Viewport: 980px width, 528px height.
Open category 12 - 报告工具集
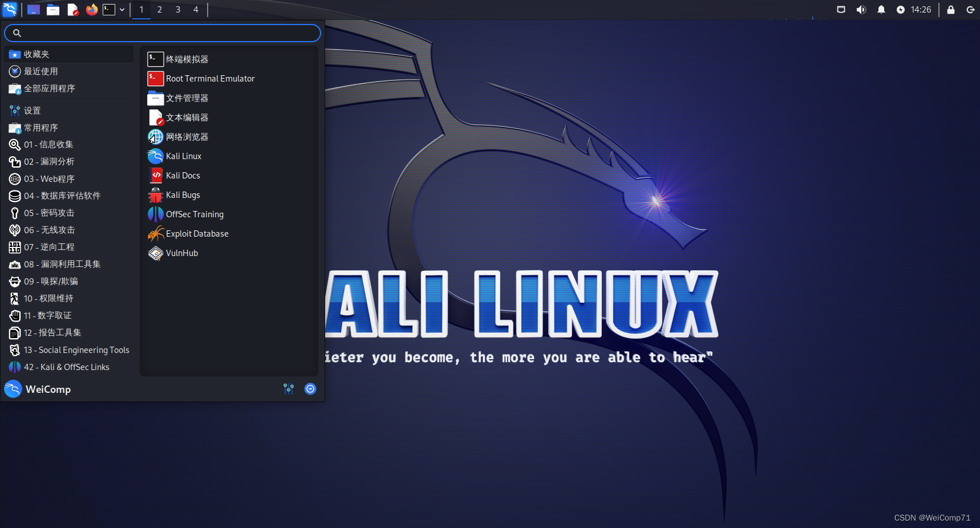pyautogui.click(x=69, y=333)
